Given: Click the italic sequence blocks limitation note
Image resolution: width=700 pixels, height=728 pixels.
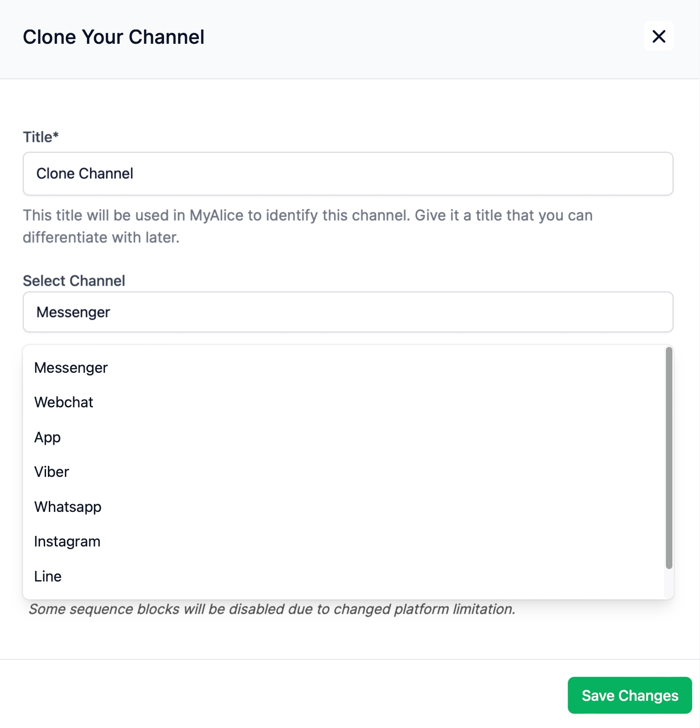Looking at the screenshot, I should 272,609.
